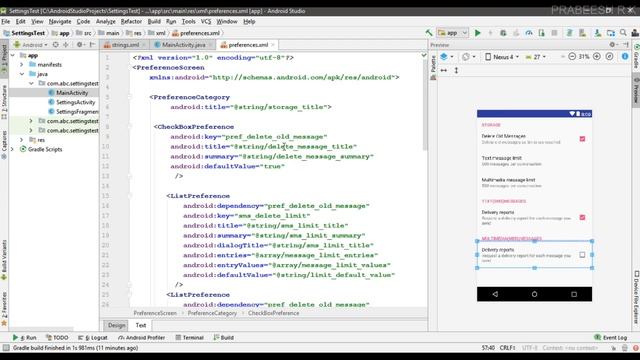Click scroll from source target icon in Project panel

coord(56,44)
